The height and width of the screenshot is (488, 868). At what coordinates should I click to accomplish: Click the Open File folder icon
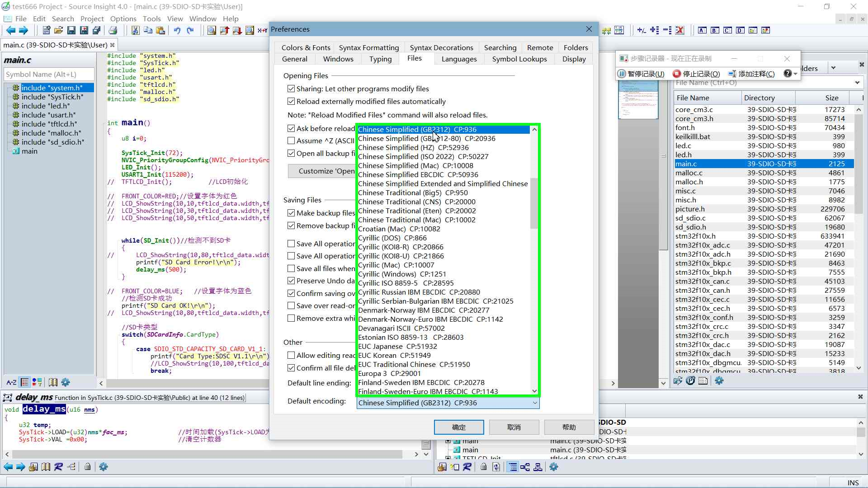point(58,30)
